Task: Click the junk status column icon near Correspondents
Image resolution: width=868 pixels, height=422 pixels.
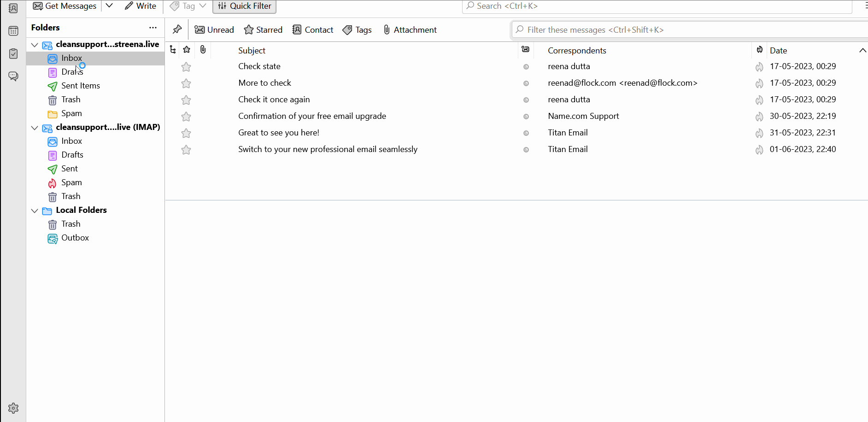Action: point(526,50)
